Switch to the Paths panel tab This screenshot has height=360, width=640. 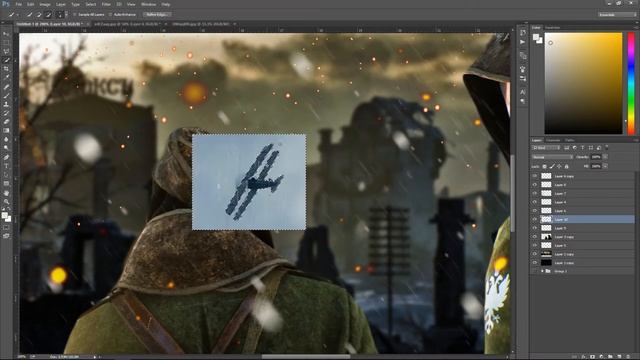point(569,140)
